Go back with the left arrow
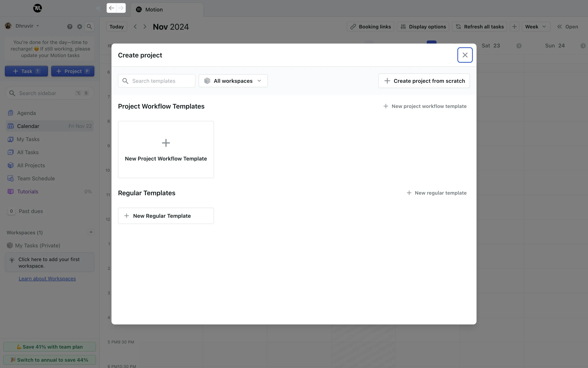Screen dimensions: 588x368 tap(111, 8)
